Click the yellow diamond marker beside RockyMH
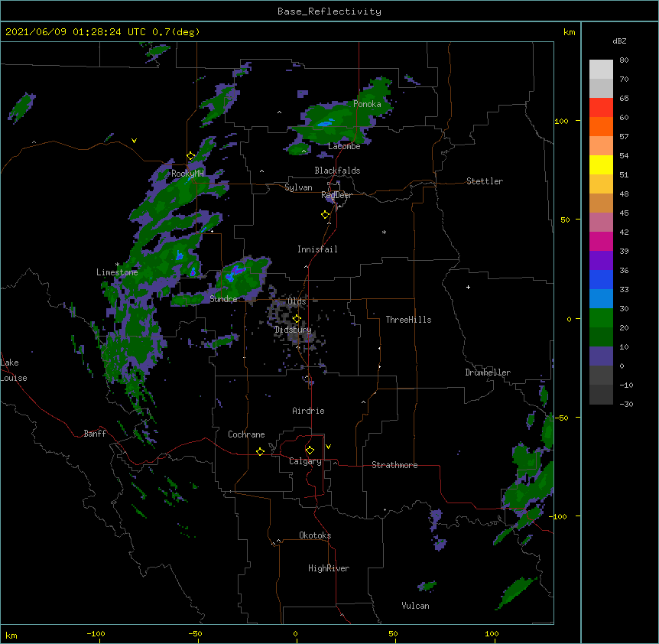 click(190, 156)
